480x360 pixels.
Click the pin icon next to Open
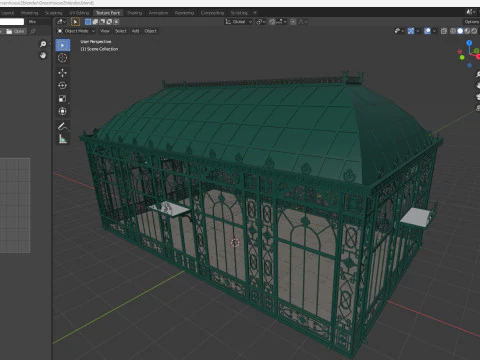tap(33, 31)
